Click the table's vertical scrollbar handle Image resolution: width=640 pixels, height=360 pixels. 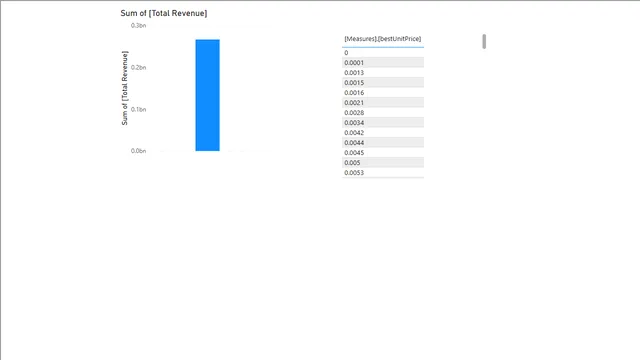click(484, 42)
